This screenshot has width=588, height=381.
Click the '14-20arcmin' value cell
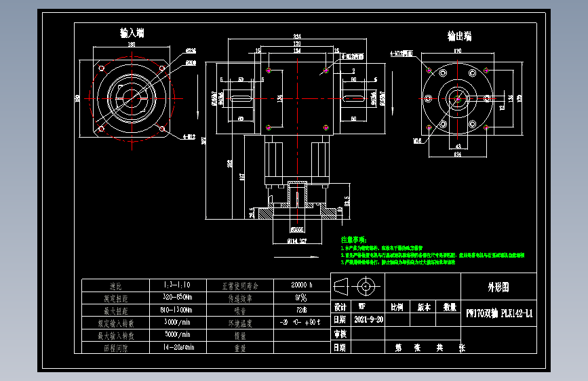pos(178,347)
